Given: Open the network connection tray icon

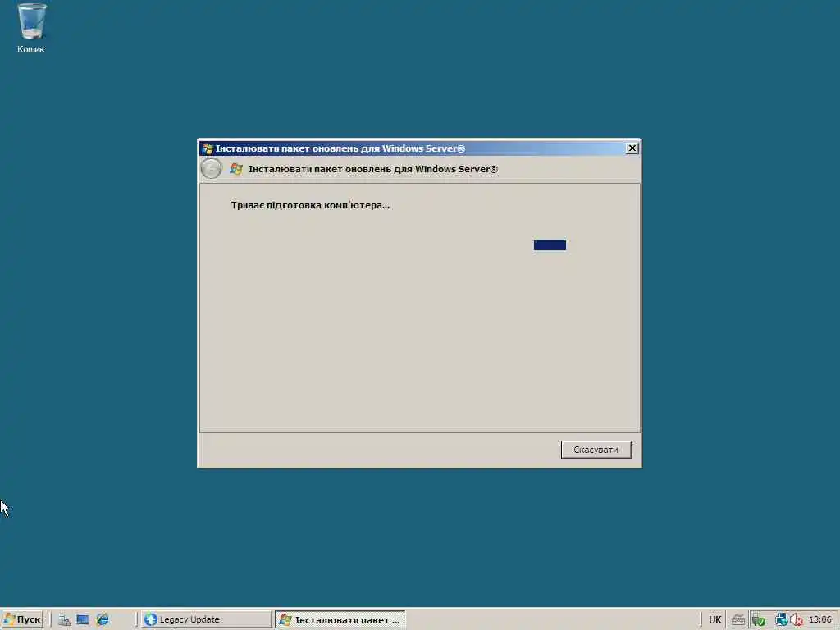Looking at the screenshot, I should pos(781,620).
